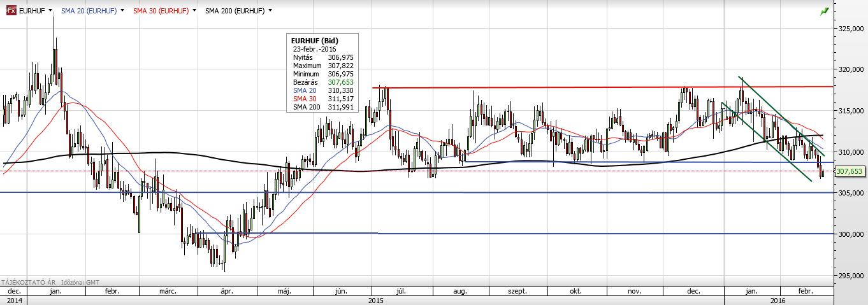Click the 295,000 price axis label

coord(851,276)
